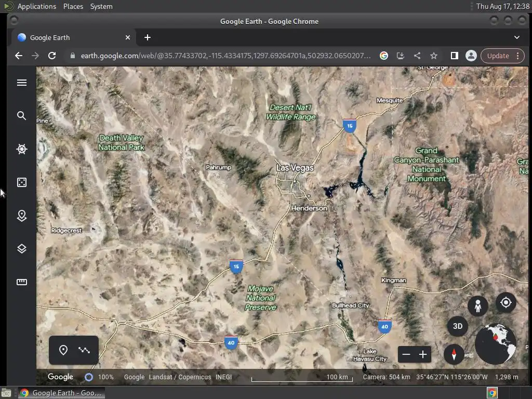Click Death Valley National Park label
Image resolution: width=532 pixels, height=399 pixels.
121,142
